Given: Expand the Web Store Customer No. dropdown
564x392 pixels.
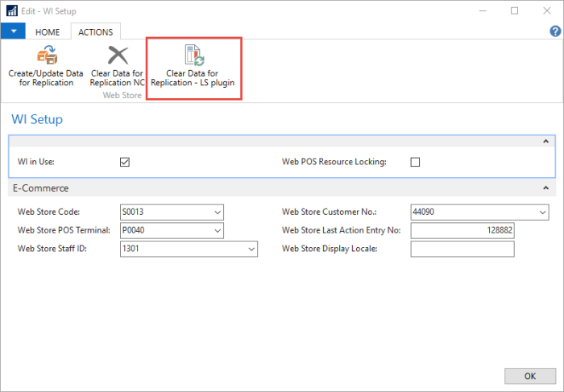Looking at the screenshot, I should coord(542,213).
